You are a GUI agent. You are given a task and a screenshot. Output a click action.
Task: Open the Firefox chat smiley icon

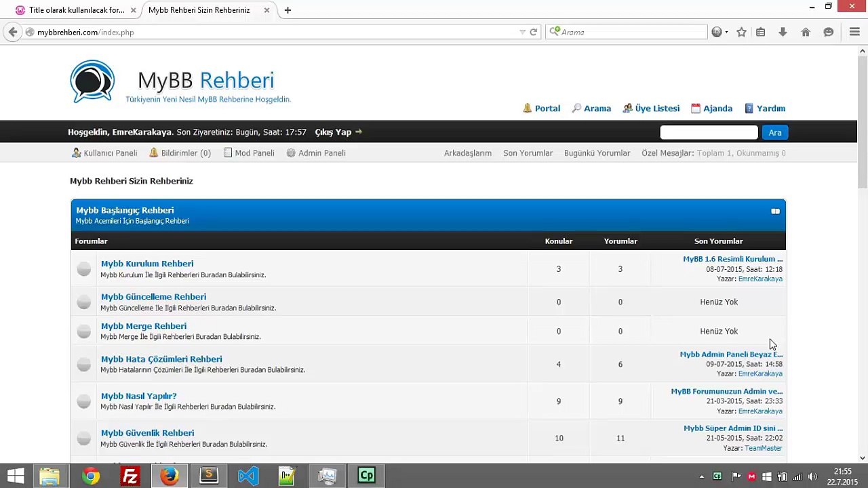pos(829,32)
